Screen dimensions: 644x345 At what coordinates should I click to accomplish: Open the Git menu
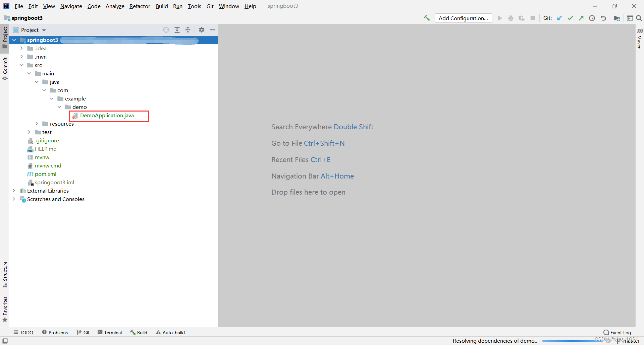pyautogui.click(x=210, y=6)
